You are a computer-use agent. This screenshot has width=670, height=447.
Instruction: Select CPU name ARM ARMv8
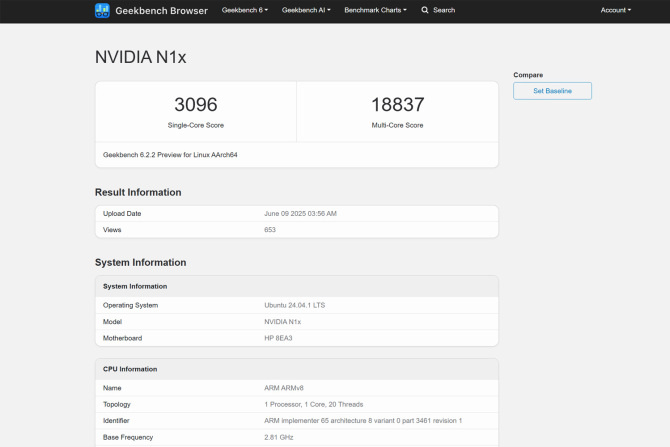(284, 388)
